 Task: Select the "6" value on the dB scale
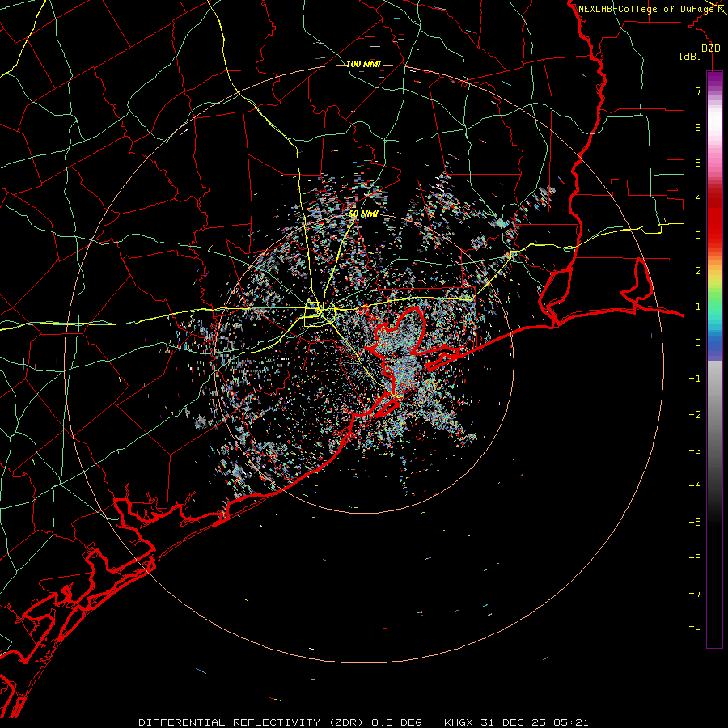coord(698,127)
